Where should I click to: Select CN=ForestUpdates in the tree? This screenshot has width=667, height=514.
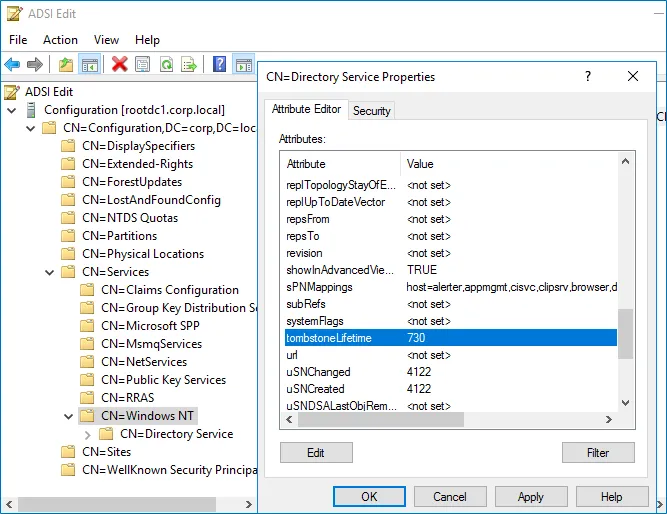[132, 182]
